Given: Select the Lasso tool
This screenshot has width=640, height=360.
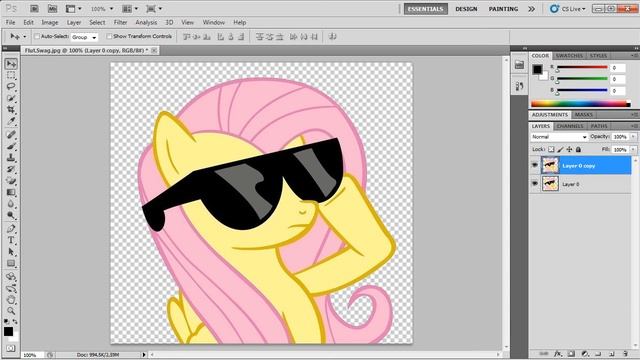Looking at the screenshot, I should click(x=11, y=87).
